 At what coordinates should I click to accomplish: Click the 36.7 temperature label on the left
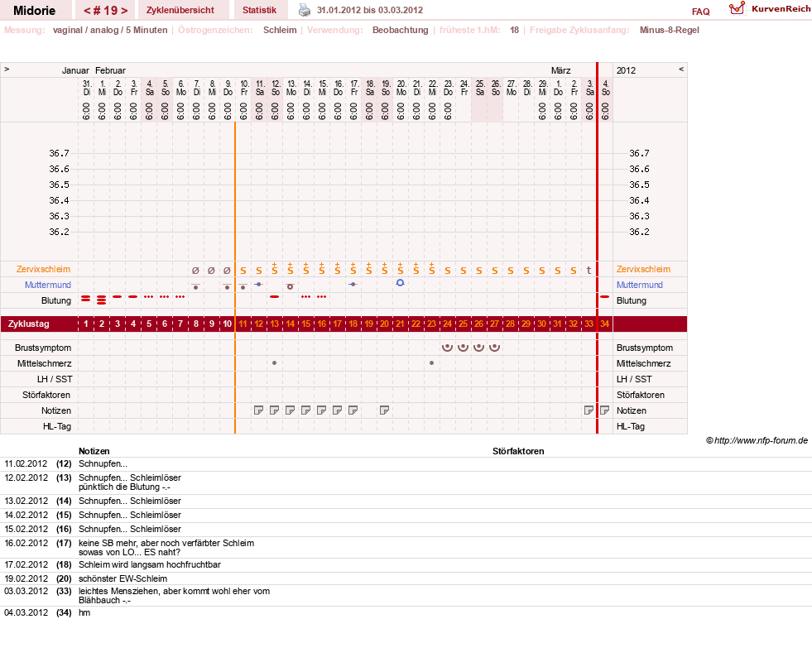pyautogui.click(x=59, y=153)
